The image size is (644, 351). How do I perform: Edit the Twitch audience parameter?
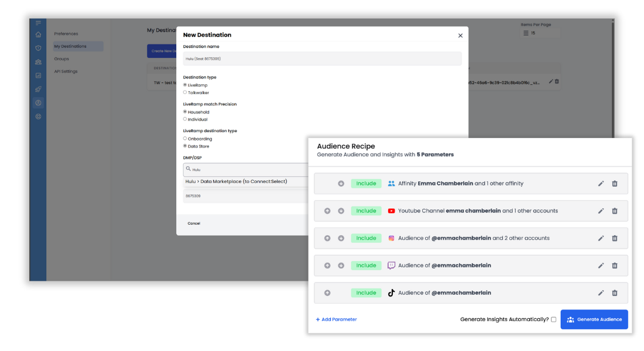coord(601,266)
